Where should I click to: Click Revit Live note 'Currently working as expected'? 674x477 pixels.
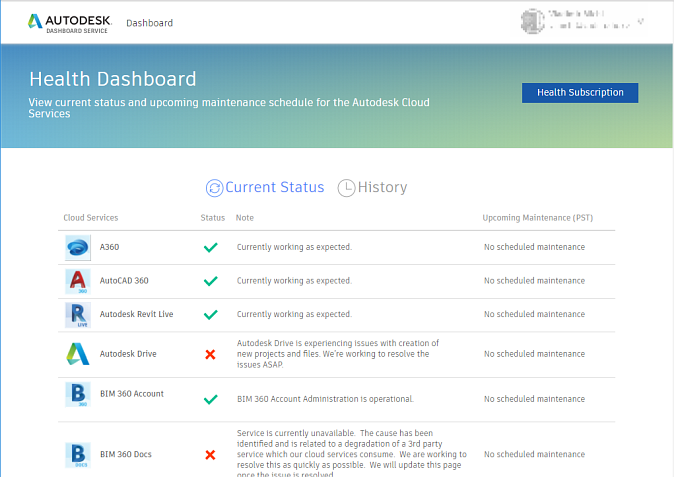[294, 314]
